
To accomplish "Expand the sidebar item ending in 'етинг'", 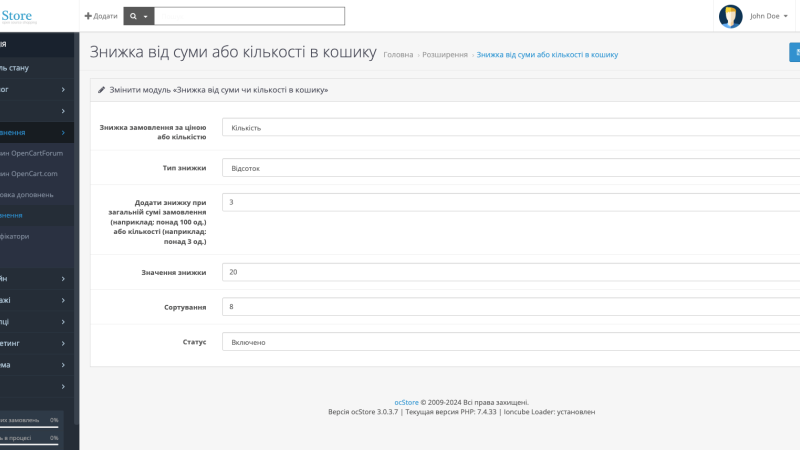I will click(x=37, y=343).
